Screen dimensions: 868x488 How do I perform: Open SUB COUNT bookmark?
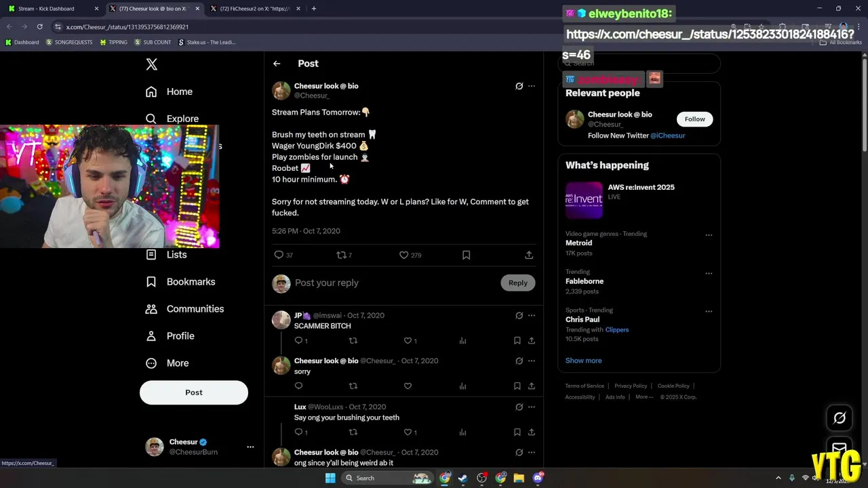(x=153, y=42)
